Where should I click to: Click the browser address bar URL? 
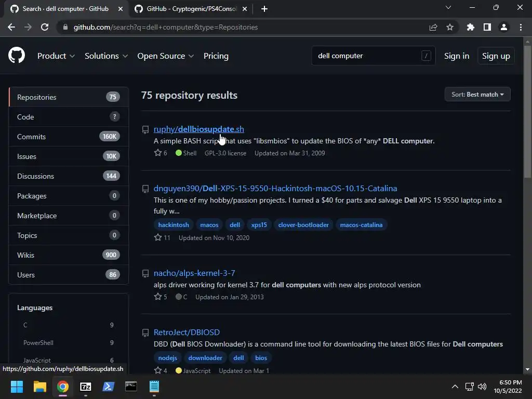coord(166,27)
